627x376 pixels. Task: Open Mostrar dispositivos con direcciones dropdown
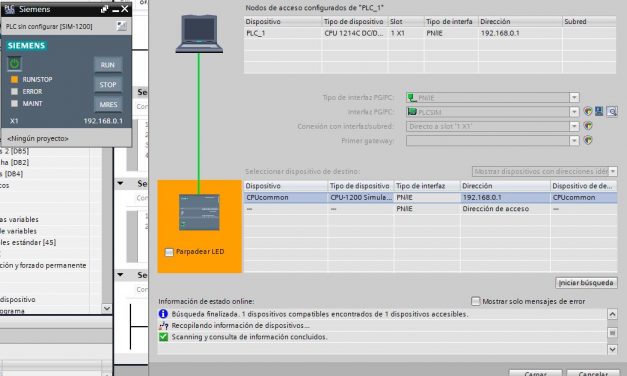click(613, 171)
